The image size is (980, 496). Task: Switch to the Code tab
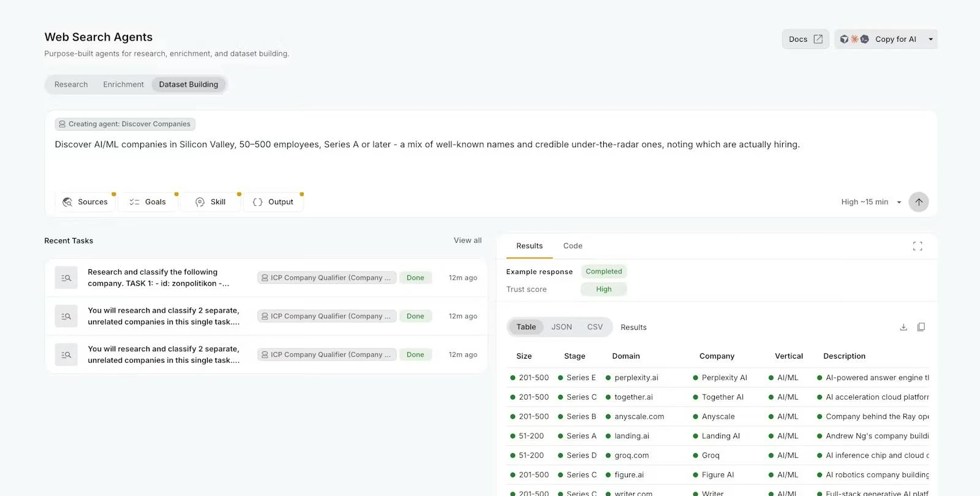(x=573, y=246)
